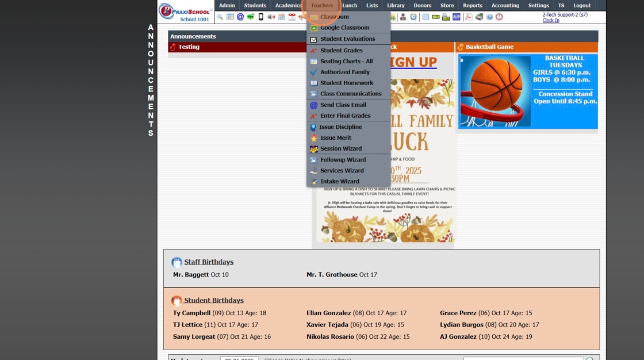Click the green bar toolbar icon

tap(436, 17)
